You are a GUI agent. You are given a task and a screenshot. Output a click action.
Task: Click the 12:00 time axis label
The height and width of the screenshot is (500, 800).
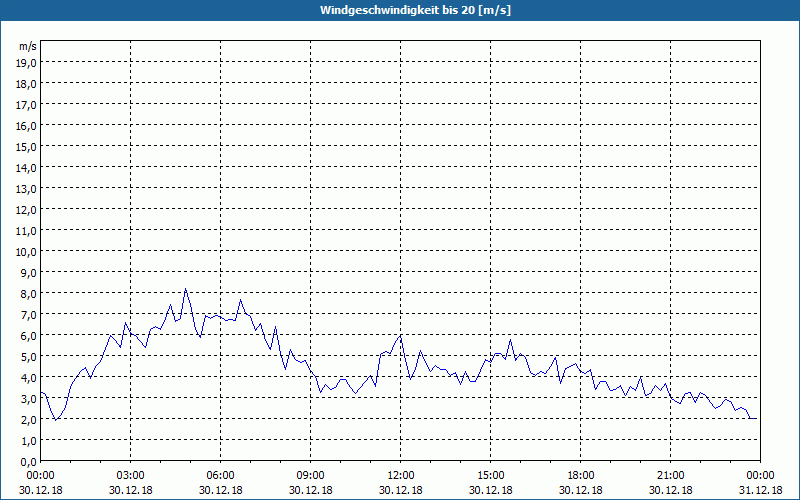click(401, 476)
